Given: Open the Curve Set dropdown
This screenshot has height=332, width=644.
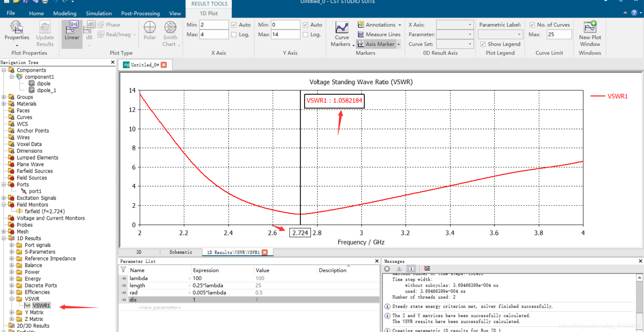Looking at the screenshot, I should pyautogui.click(x=455, y=44).
